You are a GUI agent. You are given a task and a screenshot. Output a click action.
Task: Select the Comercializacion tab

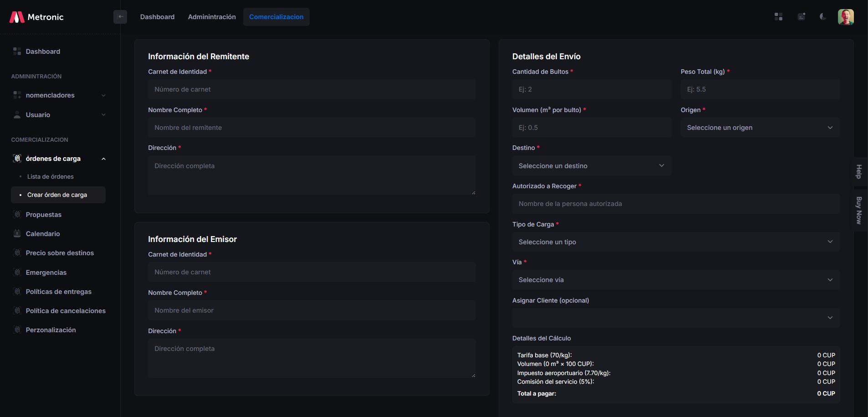pyautogui.click(x=276, y=17)
